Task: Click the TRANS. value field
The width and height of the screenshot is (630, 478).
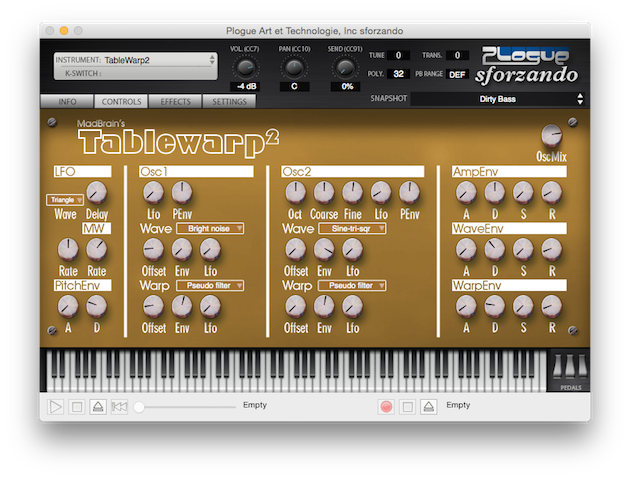Action: tap(457, 55)
